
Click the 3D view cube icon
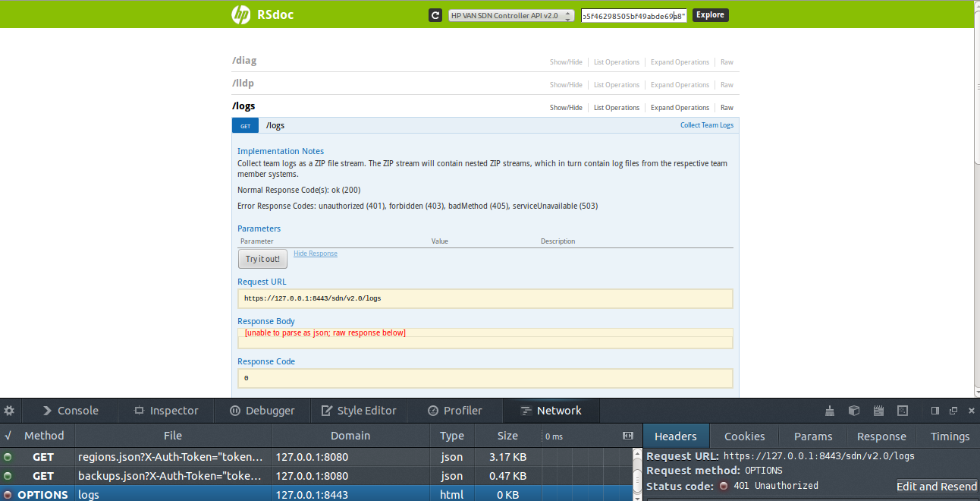(854, 411)
